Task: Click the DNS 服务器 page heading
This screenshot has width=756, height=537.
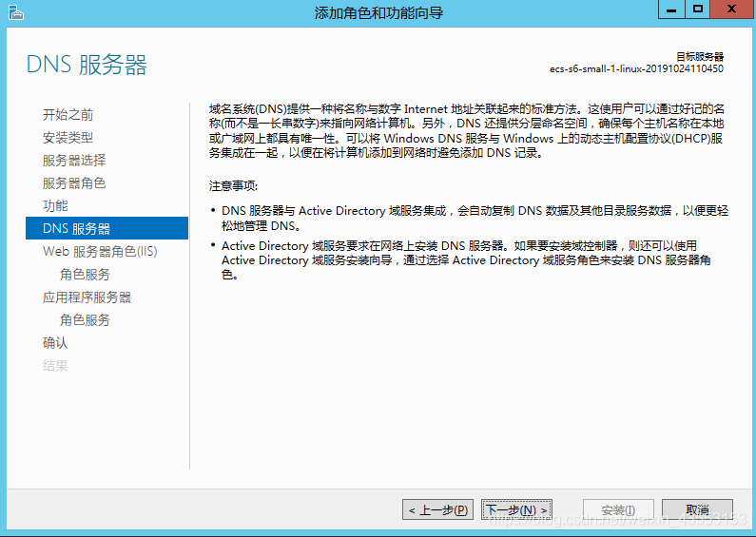Action: 87,66
